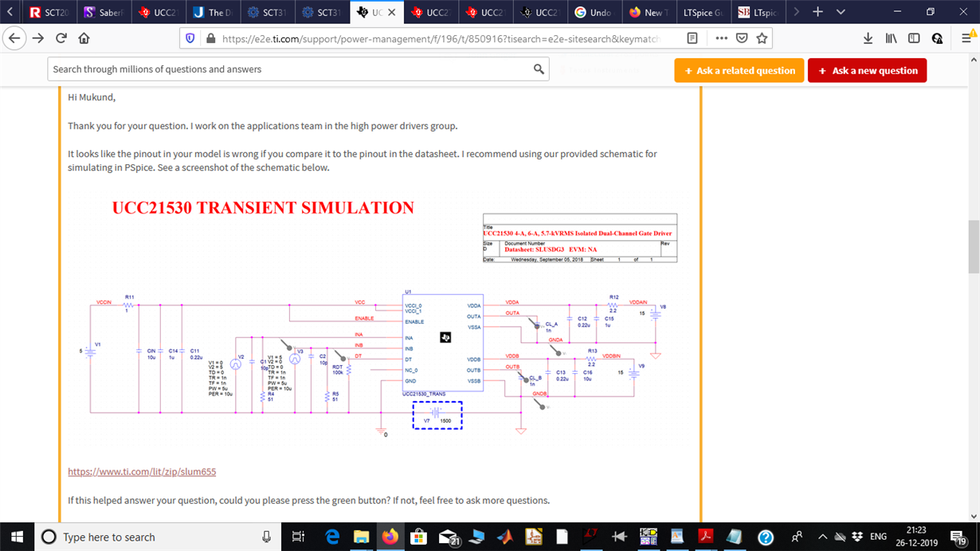Open Firefox taskbar icon
The height and width of the screenshot is (551, 980).
390,537
